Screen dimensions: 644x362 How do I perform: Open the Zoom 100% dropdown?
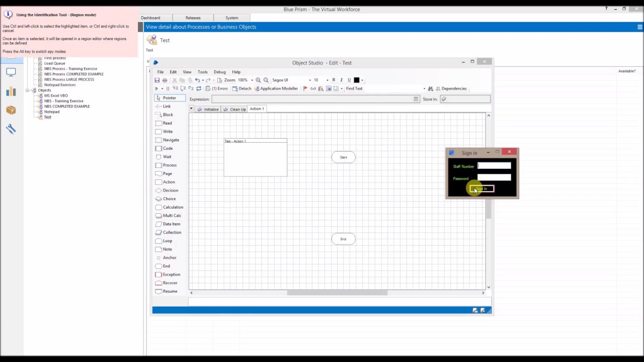[x=252, y=80]
